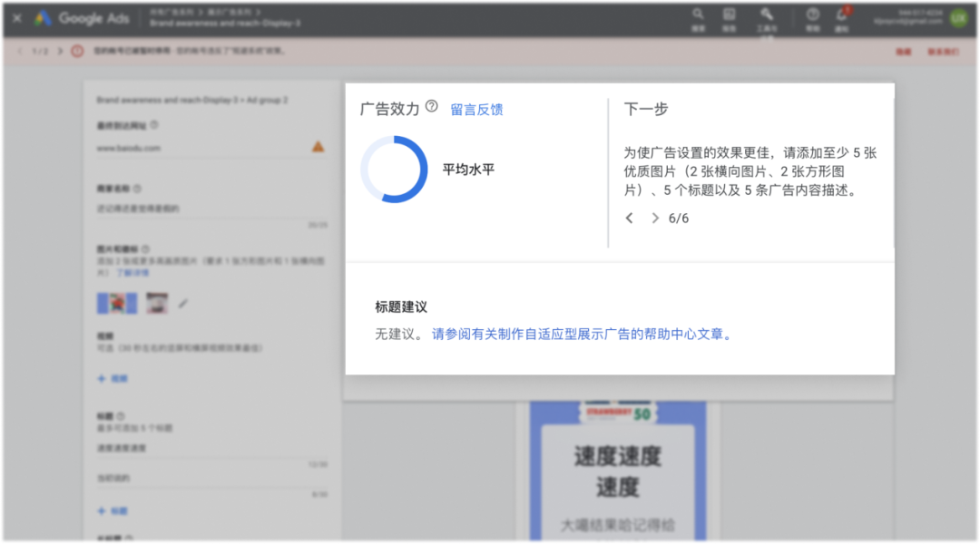Go to next suggestion in 下一步
Screen dimensions: 980x544
coord(654,218)
